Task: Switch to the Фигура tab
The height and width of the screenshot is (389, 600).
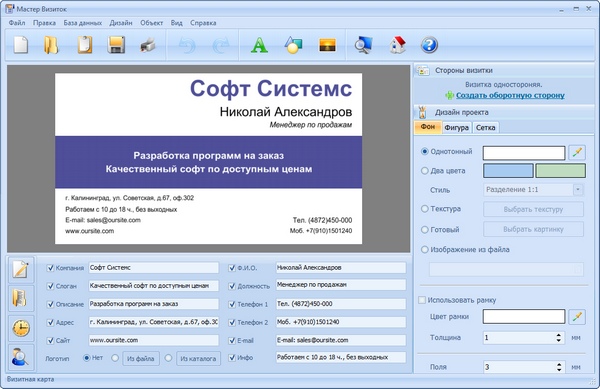Action: tap(457, 128)
